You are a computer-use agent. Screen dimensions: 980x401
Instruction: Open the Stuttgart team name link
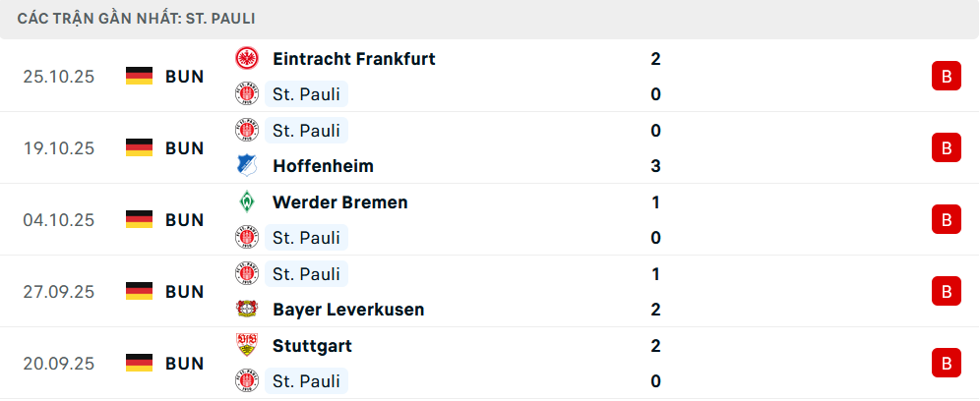click(x=312, y=346)
